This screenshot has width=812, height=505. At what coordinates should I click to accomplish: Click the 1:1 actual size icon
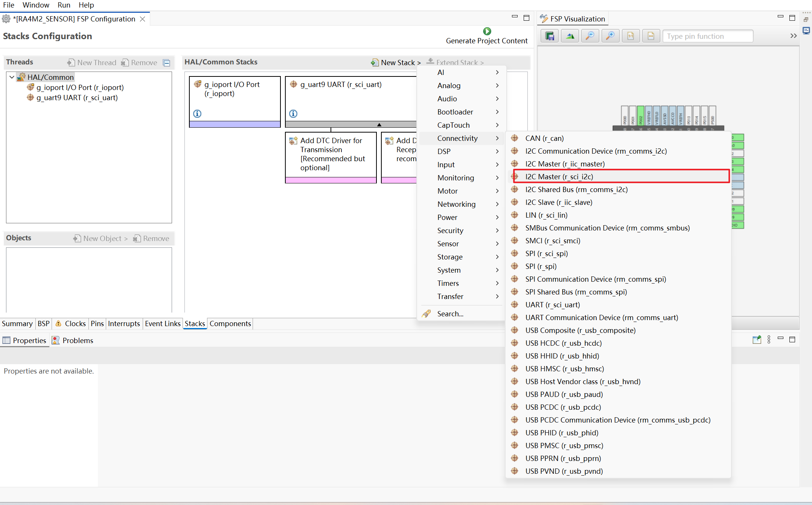pyautogui.click(x=631, y=36)
